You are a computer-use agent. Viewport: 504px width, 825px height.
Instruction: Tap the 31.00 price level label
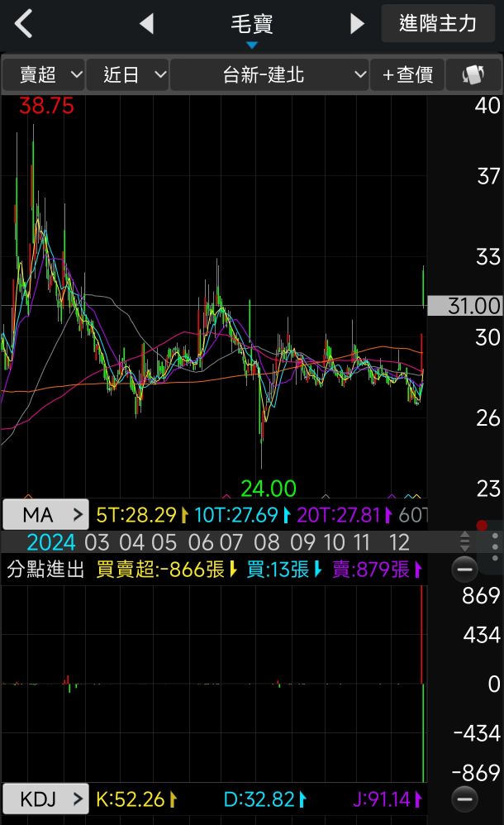[465, 306]
